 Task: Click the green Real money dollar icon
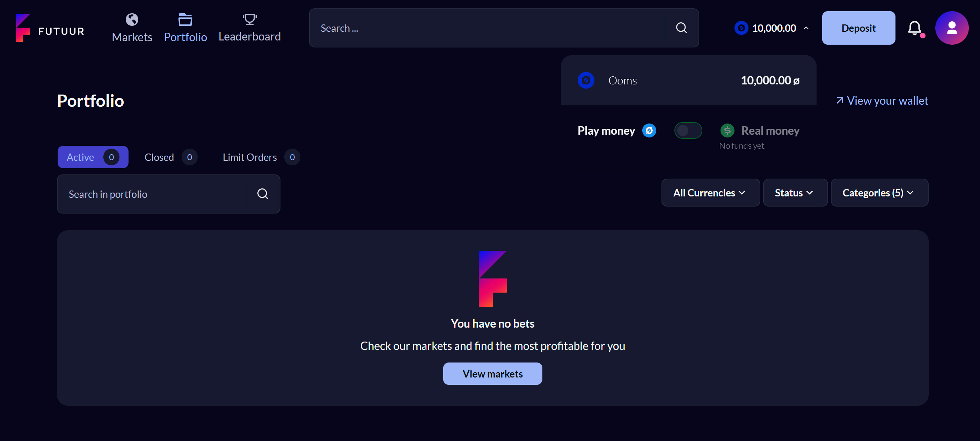coord(727,131)
